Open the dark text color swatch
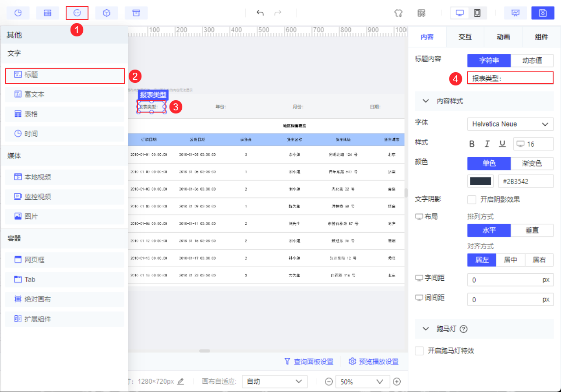Image resolution: width=561 pixels, height=392 pixels. pos(480,181)
